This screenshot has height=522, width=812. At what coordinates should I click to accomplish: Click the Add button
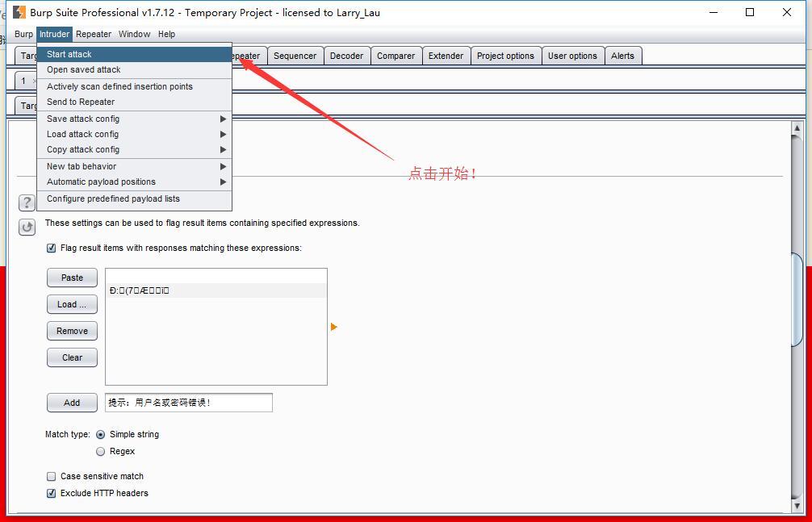coord(72,403)
